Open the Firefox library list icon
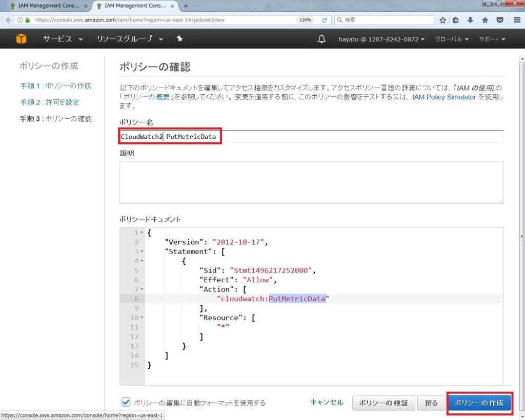 pyautogui.click(x=455, y=20)
